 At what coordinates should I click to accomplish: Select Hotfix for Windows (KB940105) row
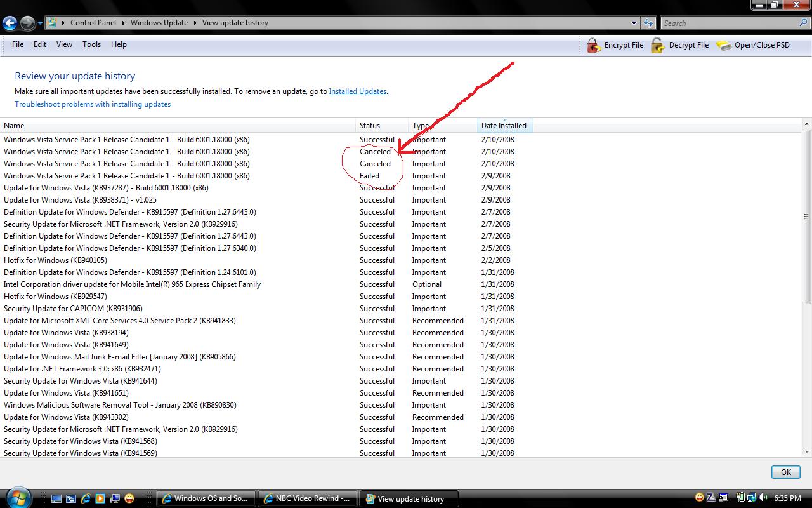[266, 260]
